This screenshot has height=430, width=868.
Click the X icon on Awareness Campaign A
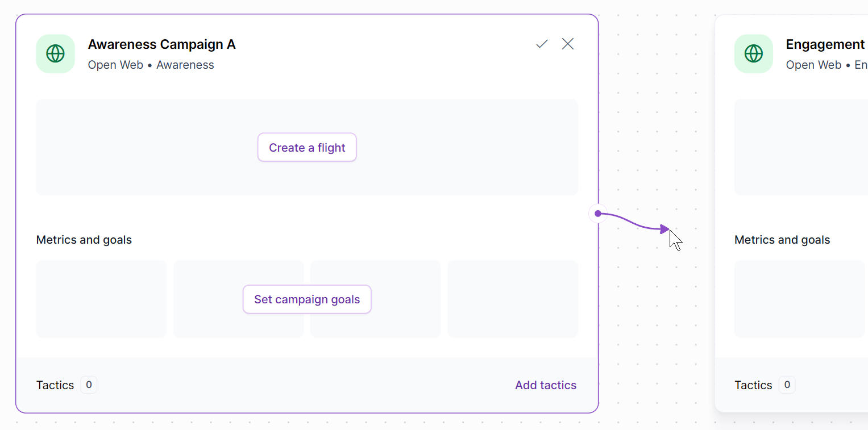click(x=568, y=44)
